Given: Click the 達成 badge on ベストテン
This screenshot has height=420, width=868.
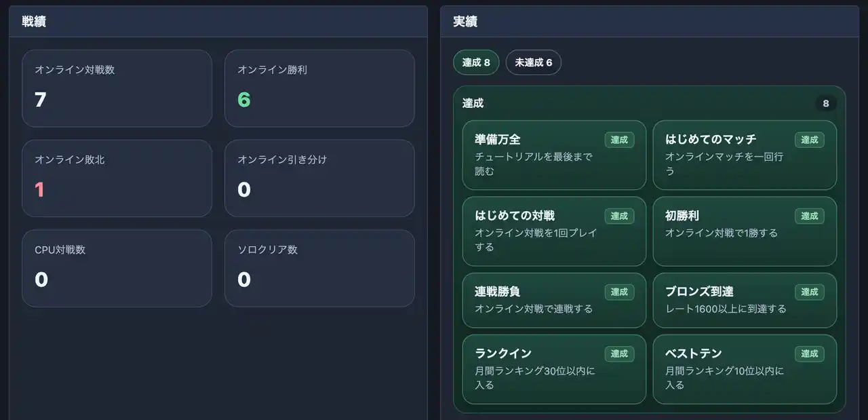Looking at the screenshot, I should [x=810, y=354].
